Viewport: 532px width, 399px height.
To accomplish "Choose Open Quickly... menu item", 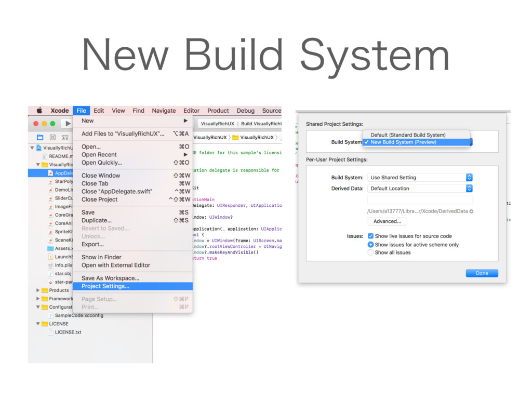I will click(132, 163).
